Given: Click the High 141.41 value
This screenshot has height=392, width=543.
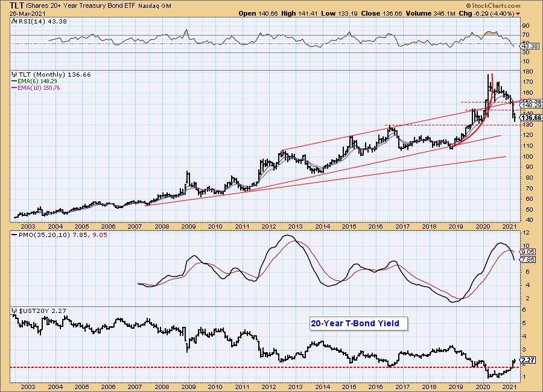Looking at the screenshot, I should tap(299, 13).
